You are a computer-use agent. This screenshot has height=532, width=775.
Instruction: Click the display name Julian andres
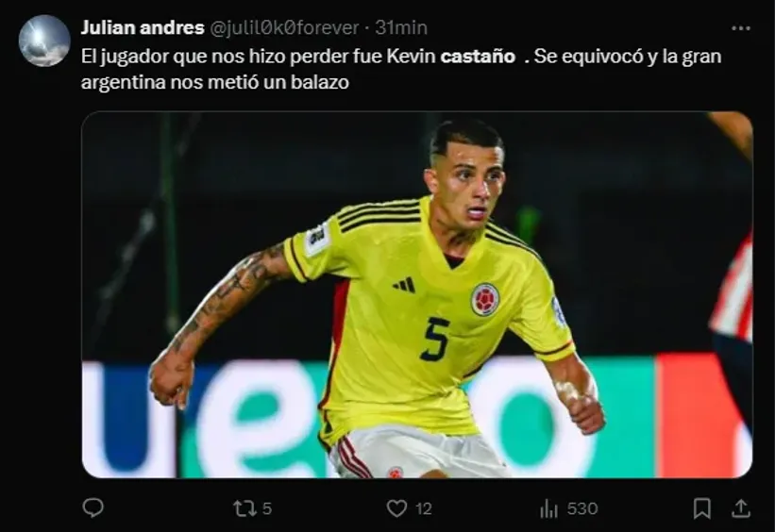[143, 27]
